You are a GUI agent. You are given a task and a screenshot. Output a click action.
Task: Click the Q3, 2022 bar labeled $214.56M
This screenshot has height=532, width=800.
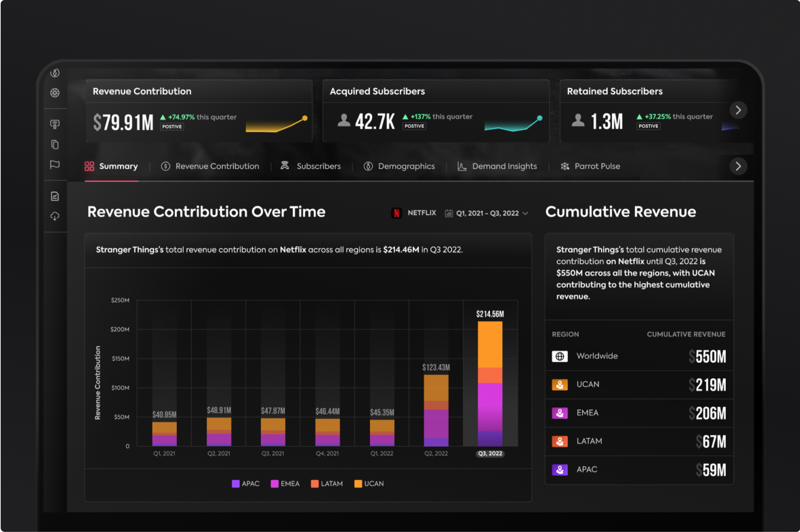click(490, 383)
